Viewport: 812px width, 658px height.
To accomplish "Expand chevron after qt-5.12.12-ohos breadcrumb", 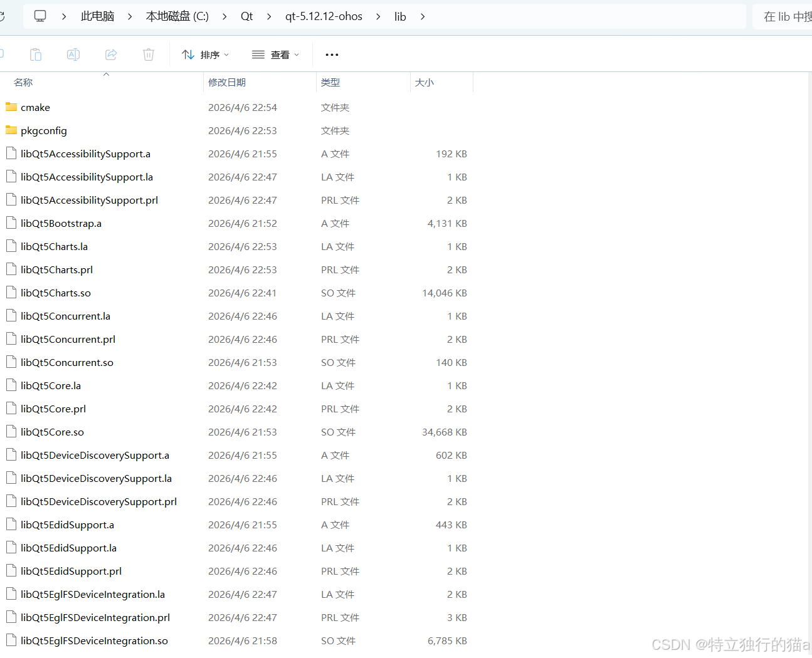I will click(378, 16).
